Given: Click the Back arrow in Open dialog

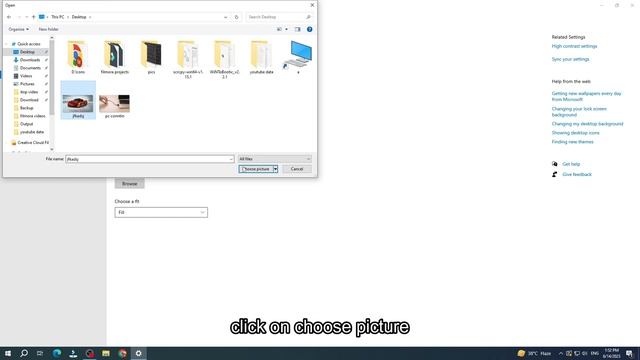Looking at the screenshot, I should 9,17.
